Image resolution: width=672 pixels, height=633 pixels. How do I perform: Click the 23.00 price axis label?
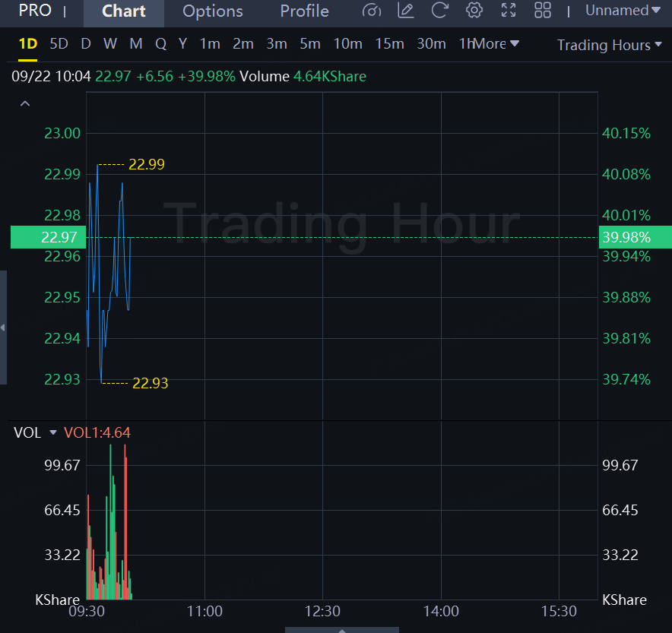(x=62, y=134)
